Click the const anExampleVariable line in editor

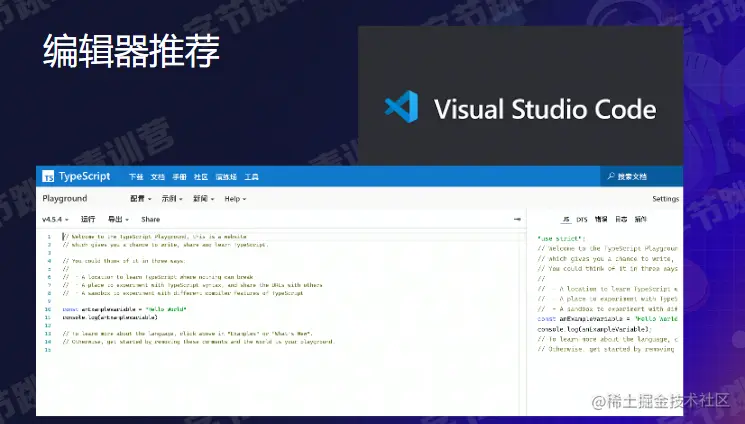click(124, 309)
